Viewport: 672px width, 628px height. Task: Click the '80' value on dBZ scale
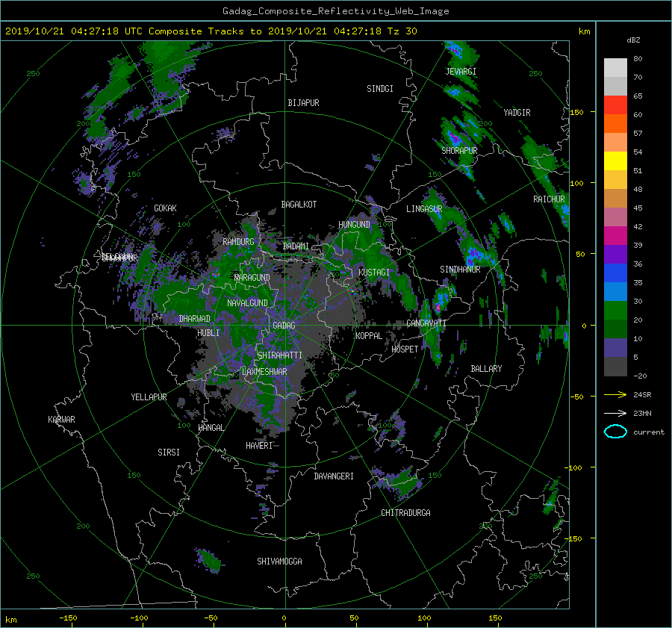click(638, 59)
